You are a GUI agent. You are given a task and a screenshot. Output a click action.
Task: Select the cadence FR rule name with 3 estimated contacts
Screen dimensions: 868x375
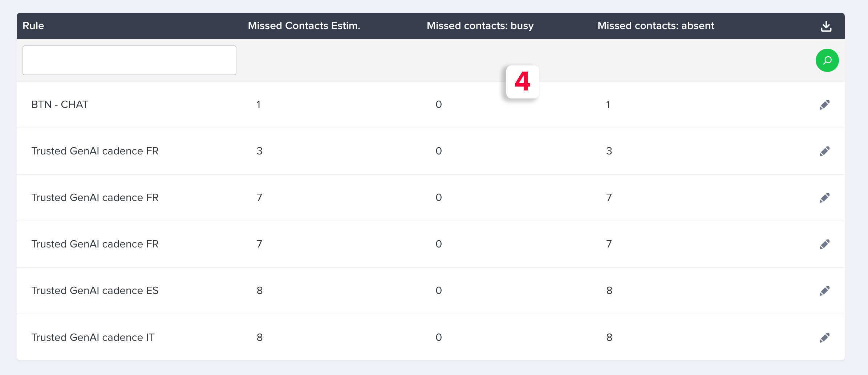tap(95, 151)
